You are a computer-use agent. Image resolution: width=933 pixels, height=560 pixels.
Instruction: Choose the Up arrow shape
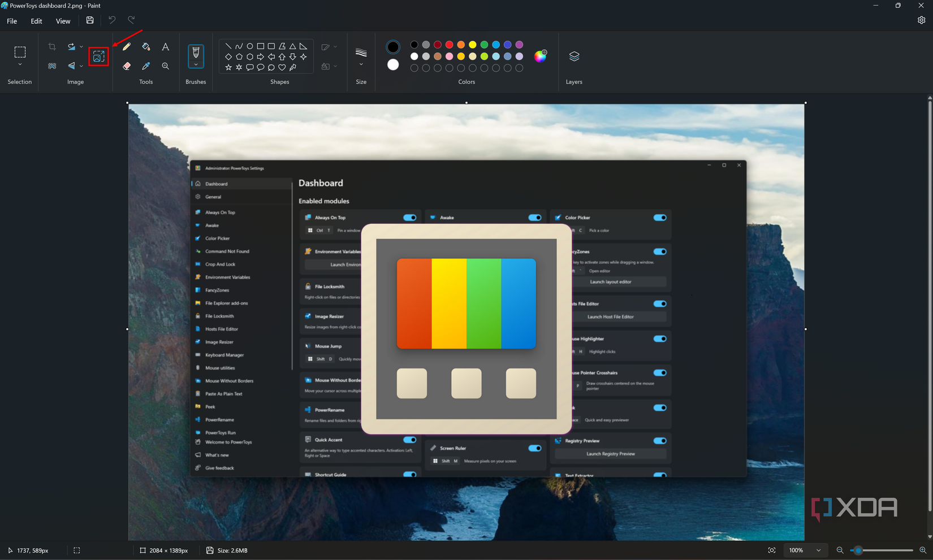[282, 57]
